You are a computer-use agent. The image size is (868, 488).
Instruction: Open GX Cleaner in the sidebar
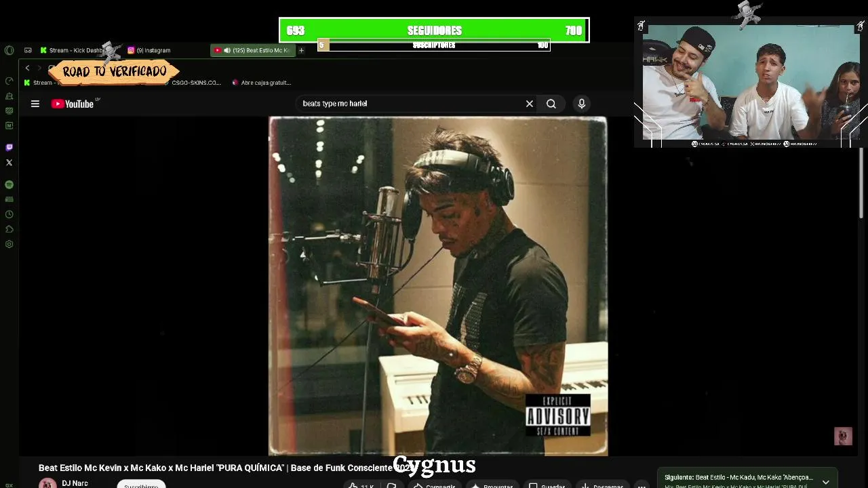(9, 96)
